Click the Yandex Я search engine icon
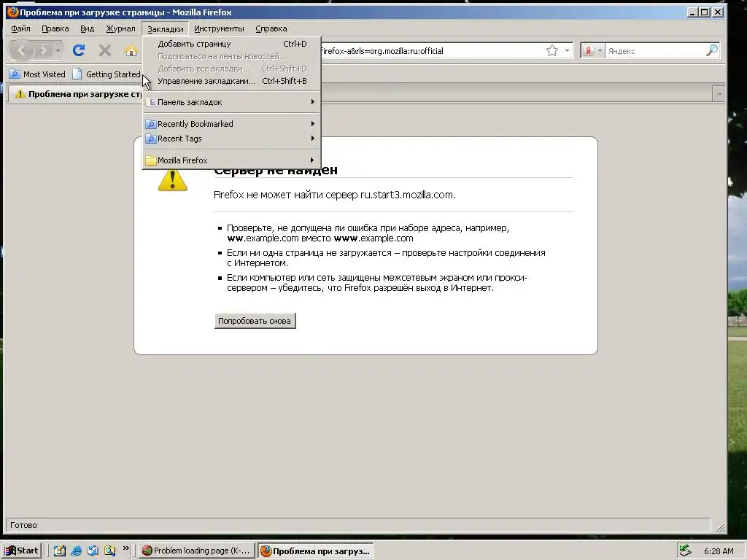The image size is (747, 560). 589,50
